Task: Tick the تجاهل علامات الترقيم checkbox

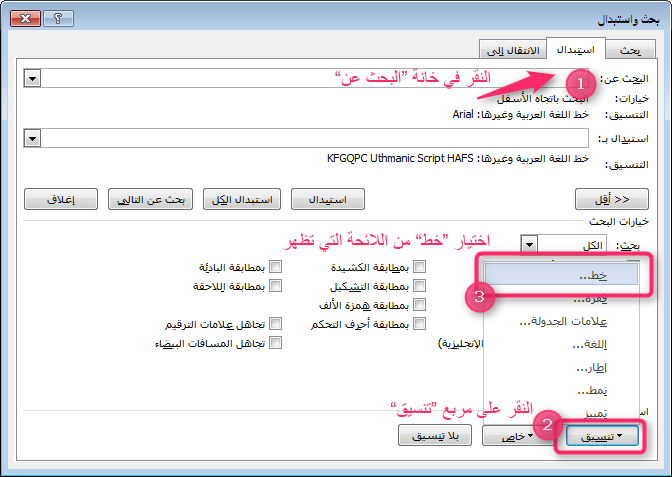Action: [x=276, y=324]
